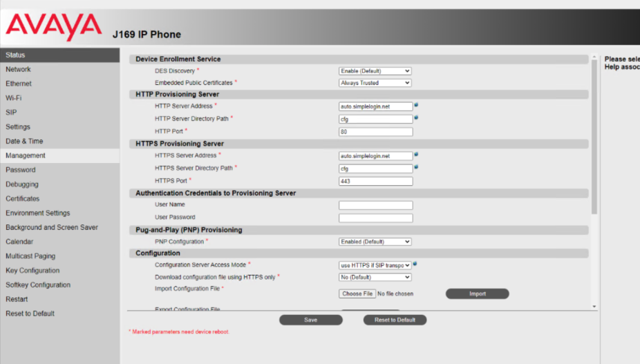Screen dimensions: 640x364
Task: Click the J169 IP Phone title
Action: (147, 35)
